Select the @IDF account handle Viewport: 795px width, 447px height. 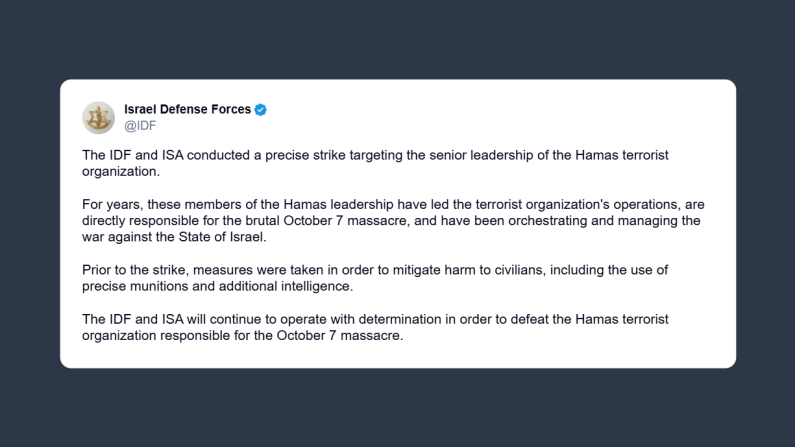tap(140, 126)
